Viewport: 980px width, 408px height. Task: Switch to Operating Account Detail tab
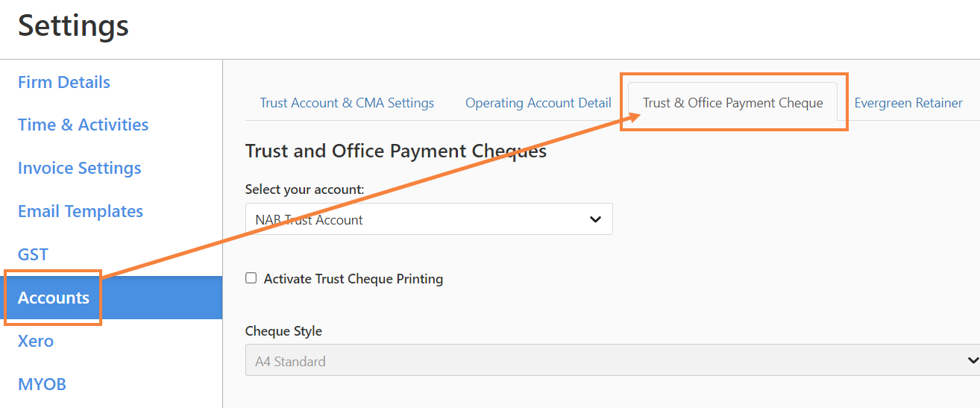click(x=538, y=103)
